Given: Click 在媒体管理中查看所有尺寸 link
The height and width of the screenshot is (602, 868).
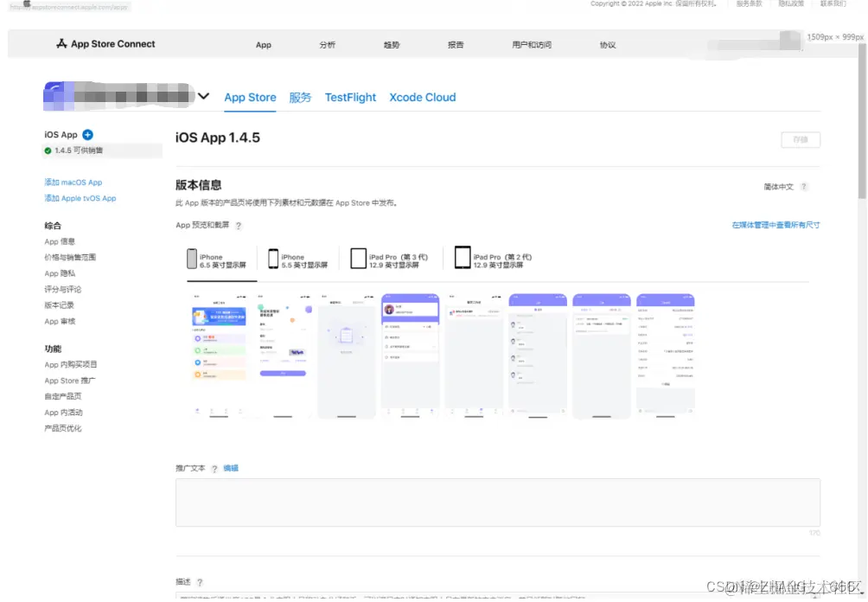Looking at the screenshot, I should [775, 226].
